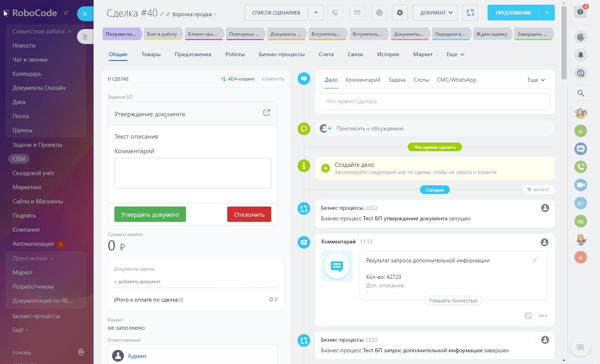Open deal card settings gear
This screenshot has width=600, height=364.
point(400,13)
